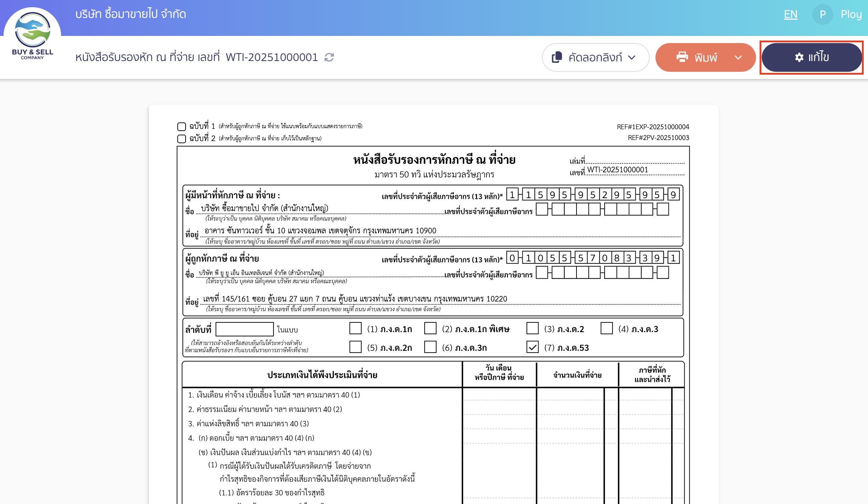
Task: Click the printer icon on the พิมพ์ button
Action: 683,57
